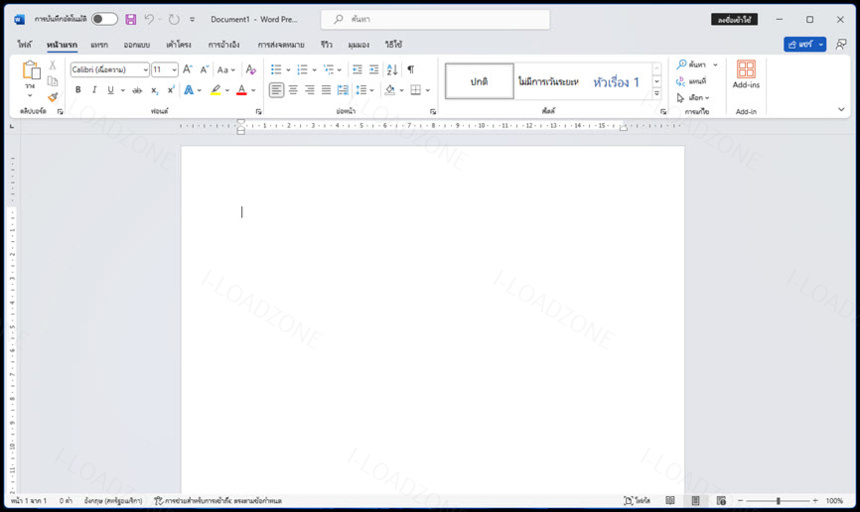The height and width of the screenshot is (512, 860).
Task: Toggle Bold formatting
Action: point(78,90)
